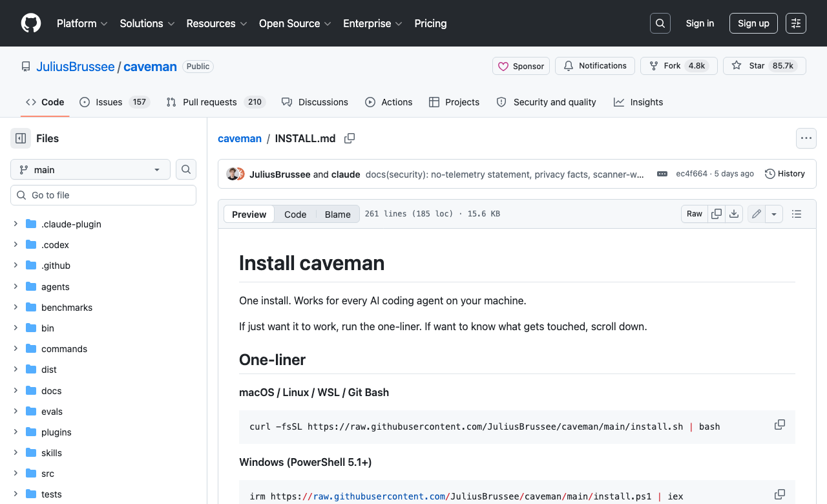This screenshot has height=504, width=827.
Task: Collapse the Files side panel icon
Action: [21, 138]
